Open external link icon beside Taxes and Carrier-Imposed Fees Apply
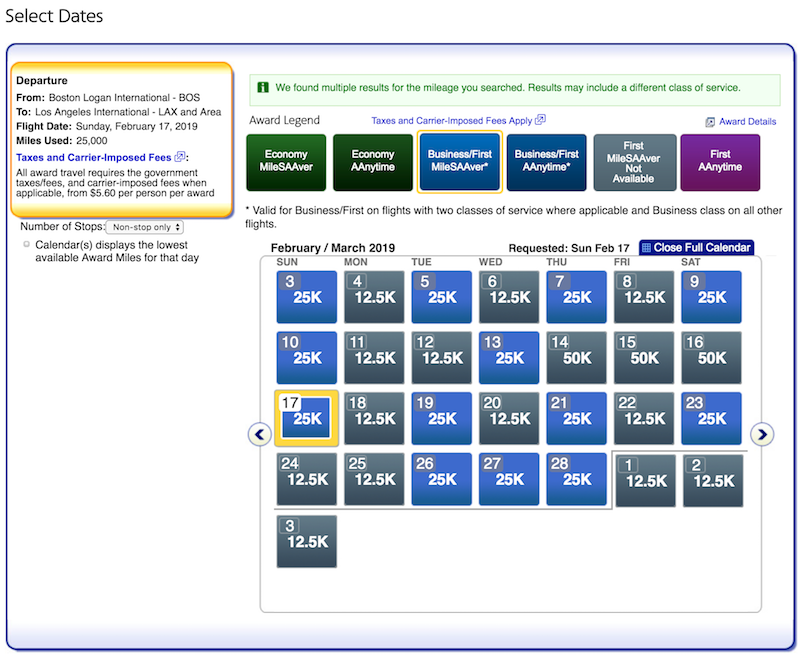 540,120
